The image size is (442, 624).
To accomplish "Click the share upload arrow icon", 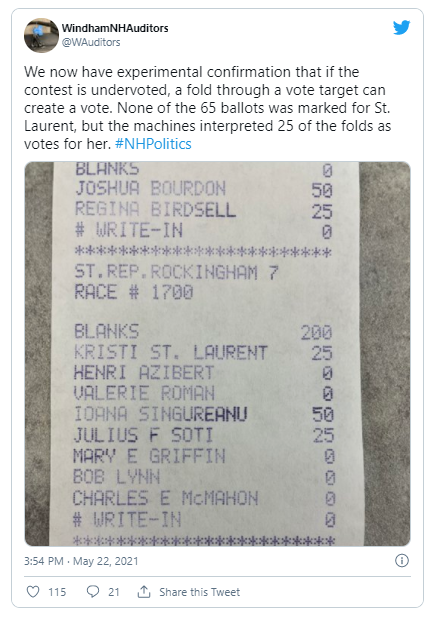I will 144,592.
